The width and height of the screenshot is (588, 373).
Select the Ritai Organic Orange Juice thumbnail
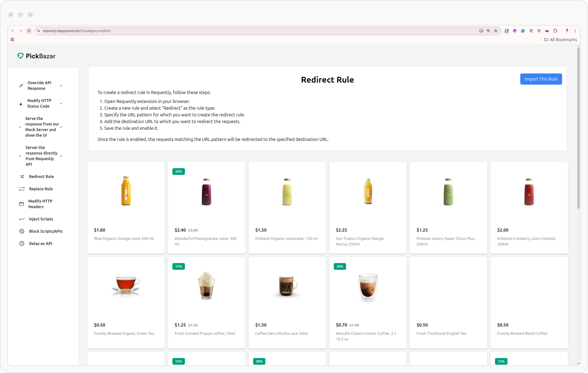coord(126,191)
